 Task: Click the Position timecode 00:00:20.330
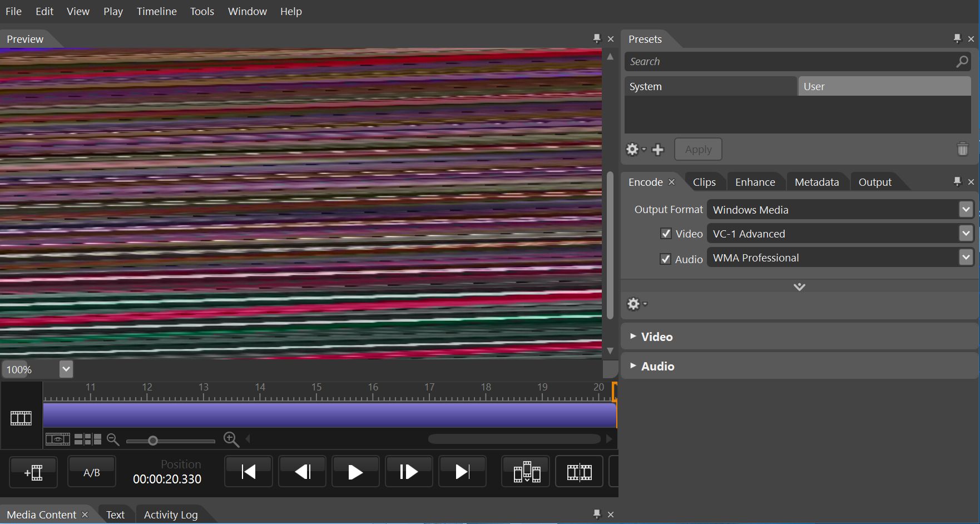(167, 479)
